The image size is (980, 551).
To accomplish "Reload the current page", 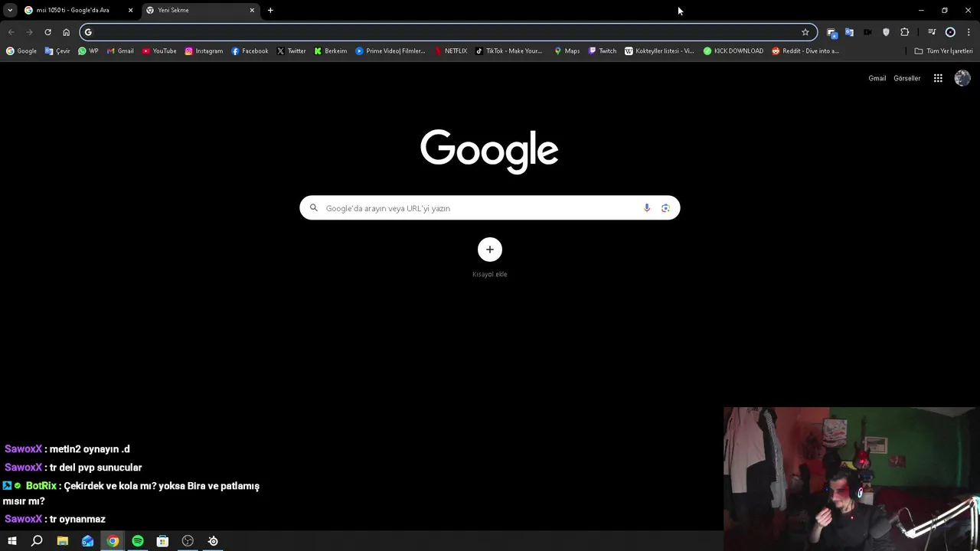I will (x=47, y=32).
